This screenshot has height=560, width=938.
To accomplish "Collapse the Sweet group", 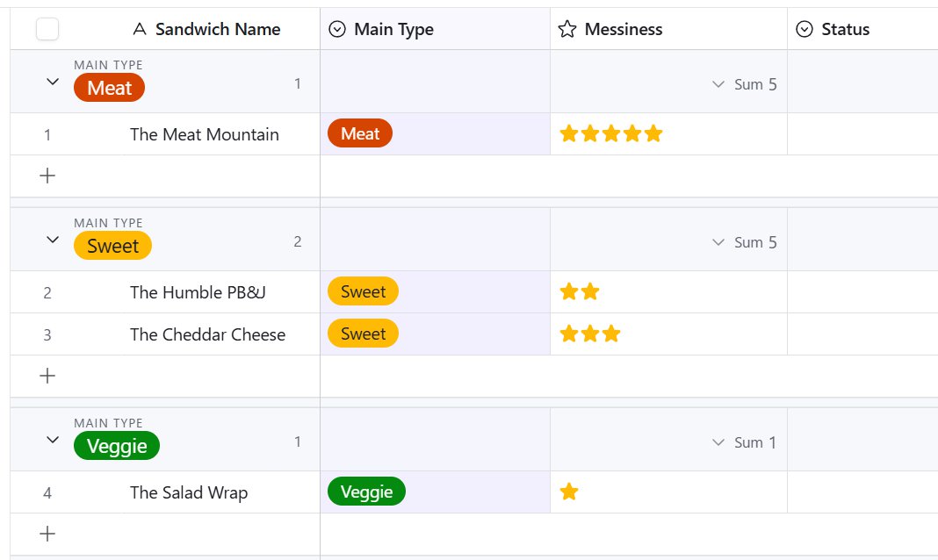I will pyautogui.click(x=53, y=240).
